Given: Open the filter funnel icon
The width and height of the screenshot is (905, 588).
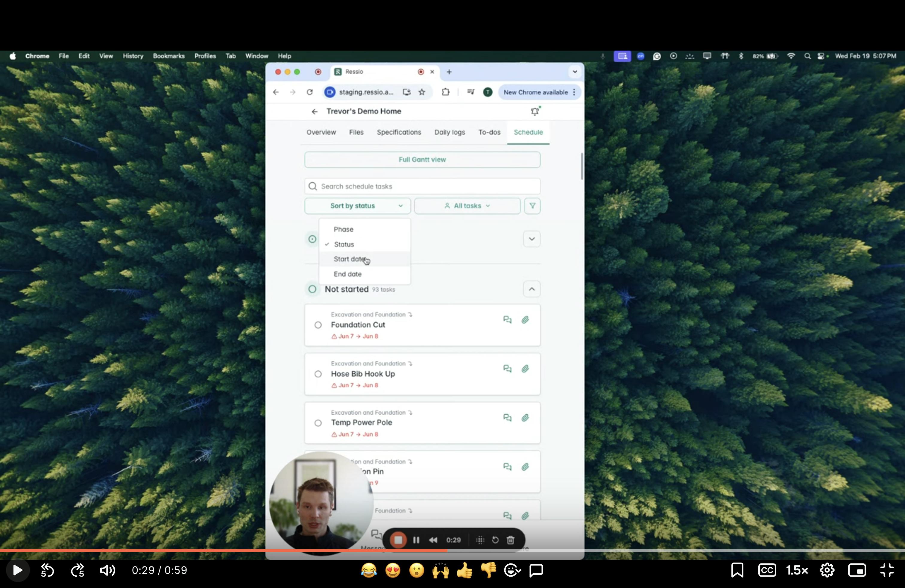Looking at the screenshot, I should [x=532, y=206].
